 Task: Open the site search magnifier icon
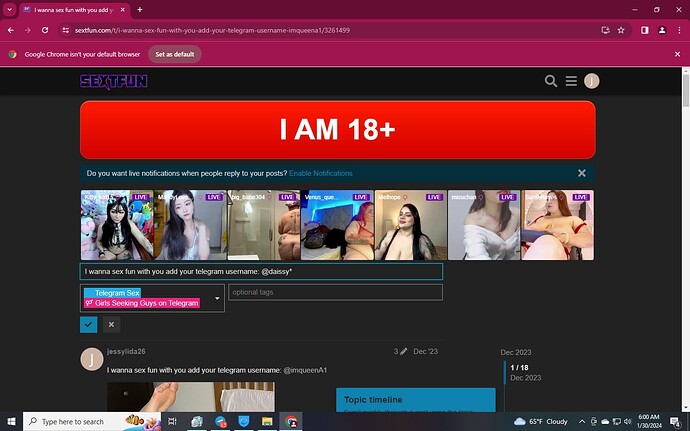pyautogui.click(x=551, y=81)
